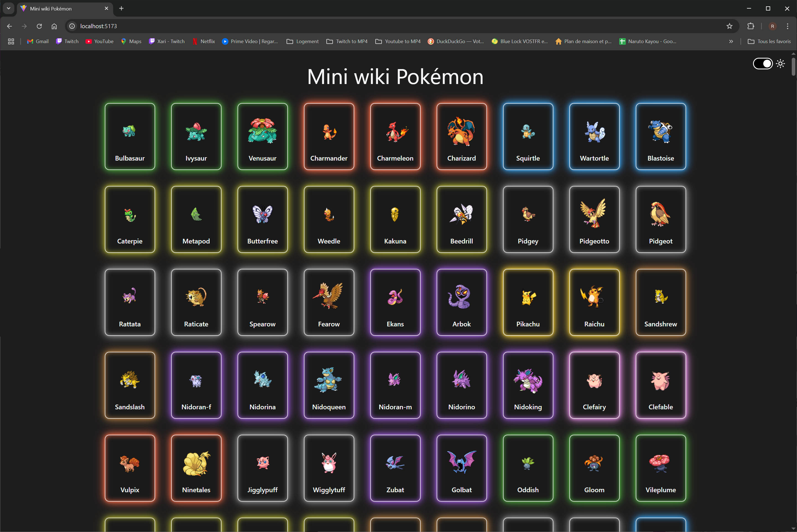Image resolution: width=797 pixels, height=532 pixels.
Task: Show hidden bookmarks with the overflow chevron
Action: coord(731,41)
